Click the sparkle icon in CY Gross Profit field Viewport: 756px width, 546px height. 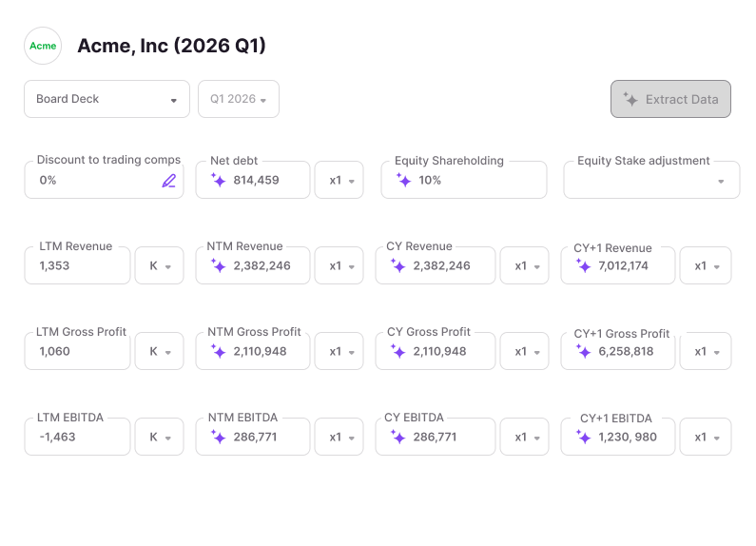397,351
